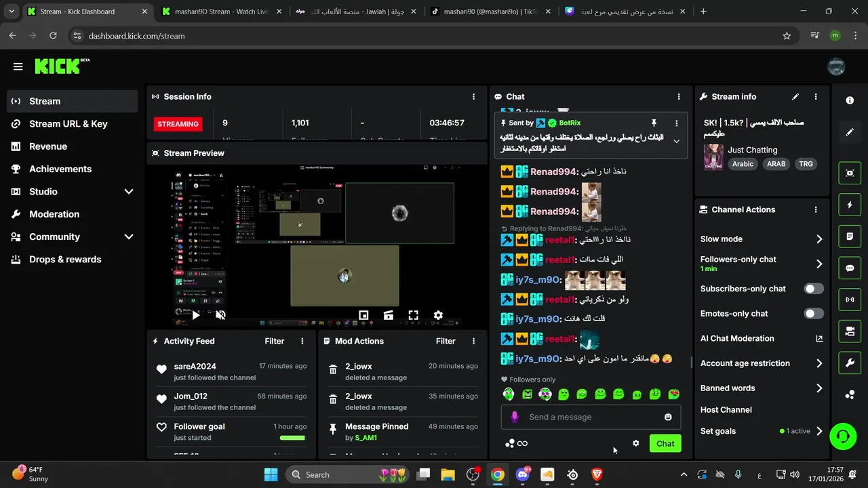Open AI Chat Moderation external link
The height and width of the screenshot is (488, 868).
(x=819, y=339)
